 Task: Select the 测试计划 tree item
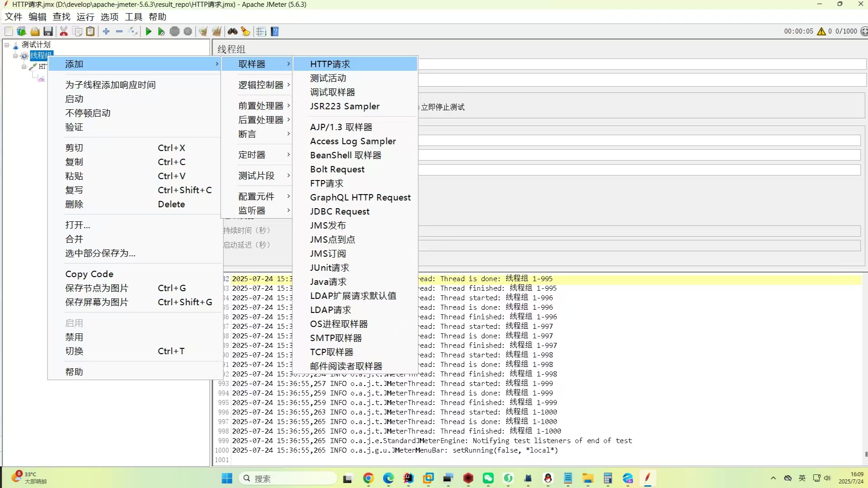tap(36, 44)
